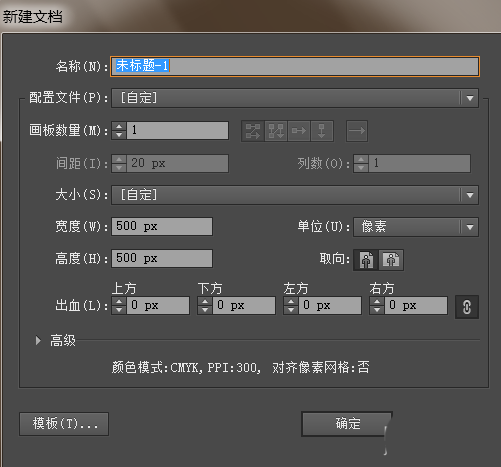Click the 高度 height input field
This screenshot has width=501, height=467.
pos(162,258)
